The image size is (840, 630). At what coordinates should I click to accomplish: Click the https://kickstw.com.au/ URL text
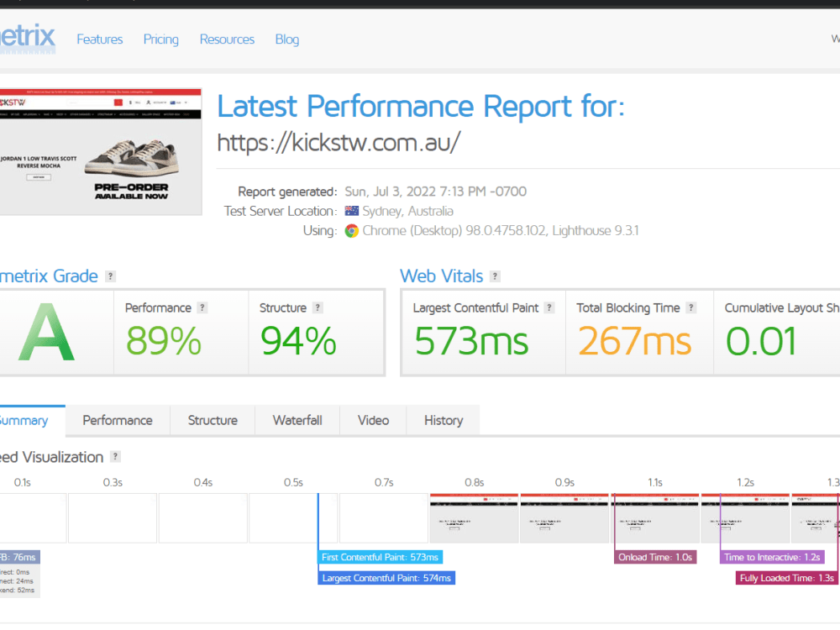(339, 143)
